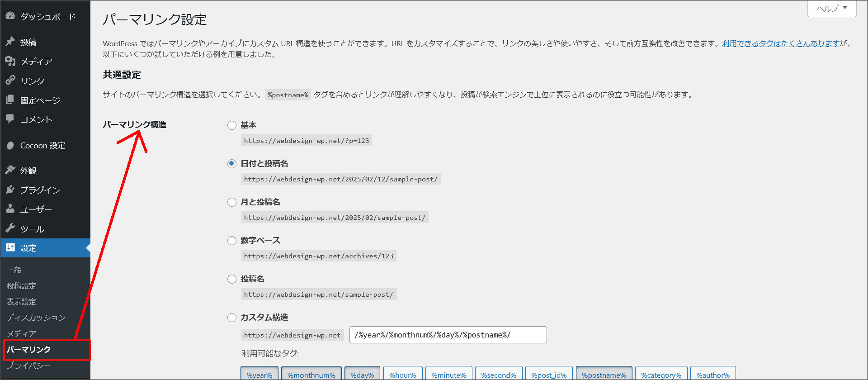The height and width of the screenshot is (380, 868).
Task: Click the circle icon beside Cocoon 設定
Action: pos(10,145)
